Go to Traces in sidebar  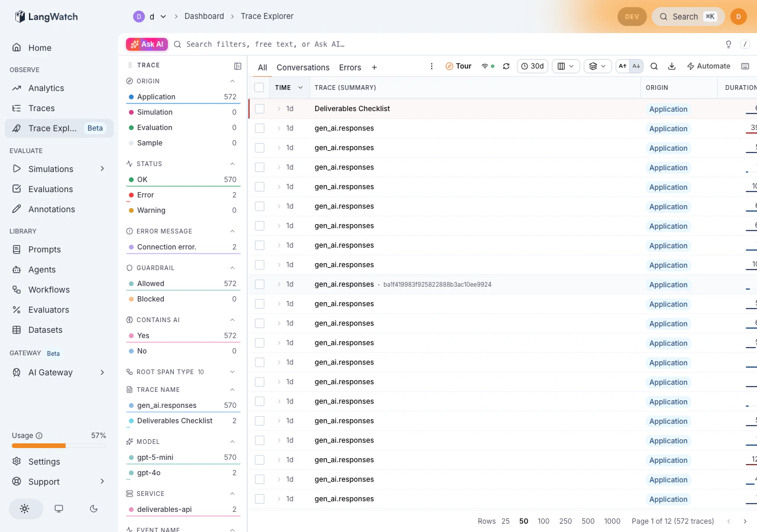(x=59, y=108)
